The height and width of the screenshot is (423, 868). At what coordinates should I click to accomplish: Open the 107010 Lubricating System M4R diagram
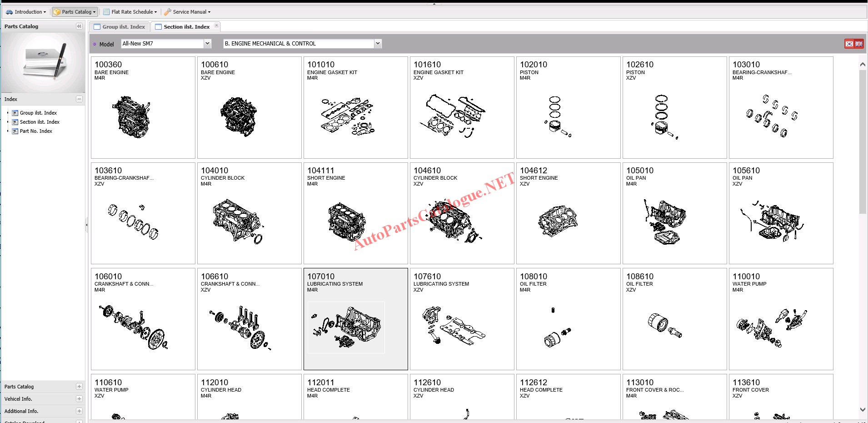355,319
